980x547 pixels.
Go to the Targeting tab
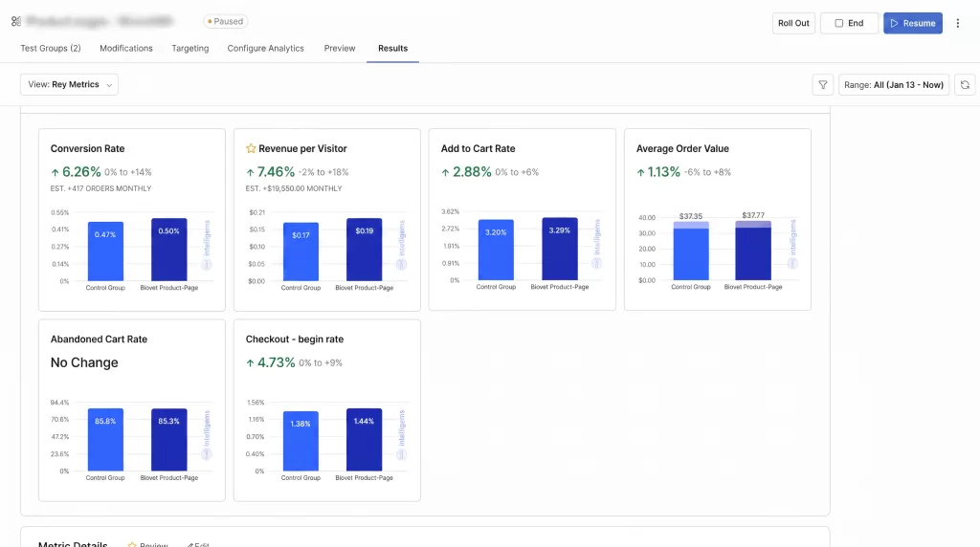[x=190, y=48]
